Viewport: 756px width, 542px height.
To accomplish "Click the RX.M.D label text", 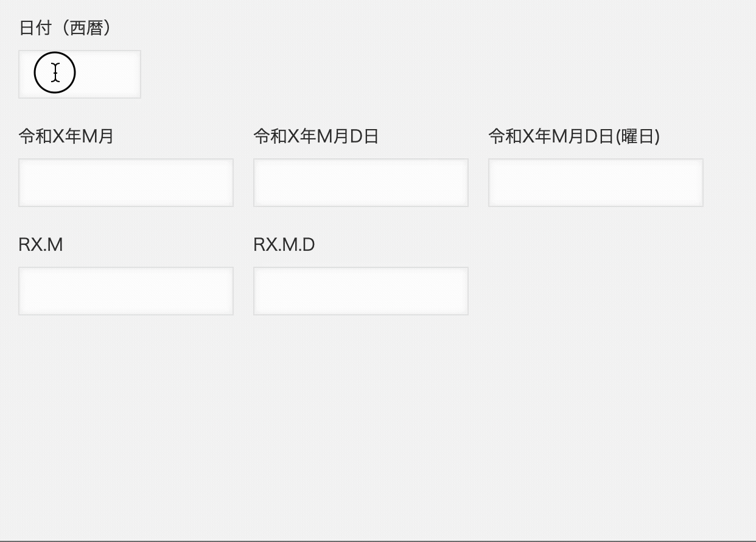I will click(x=284, y=245).
